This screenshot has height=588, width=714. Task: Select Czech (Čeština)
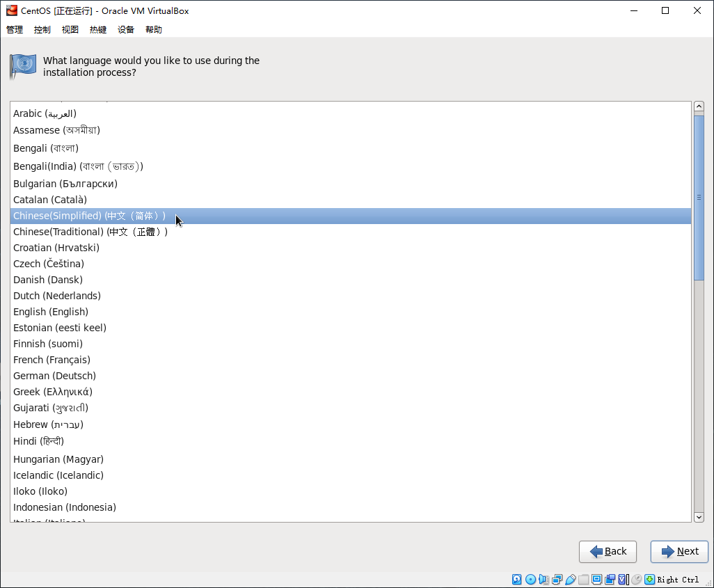pos(351,264)
